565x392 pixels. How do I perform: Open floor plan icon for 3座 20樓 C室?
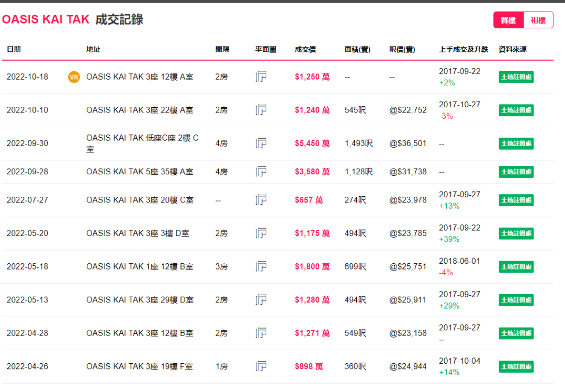tap(261, 200)
